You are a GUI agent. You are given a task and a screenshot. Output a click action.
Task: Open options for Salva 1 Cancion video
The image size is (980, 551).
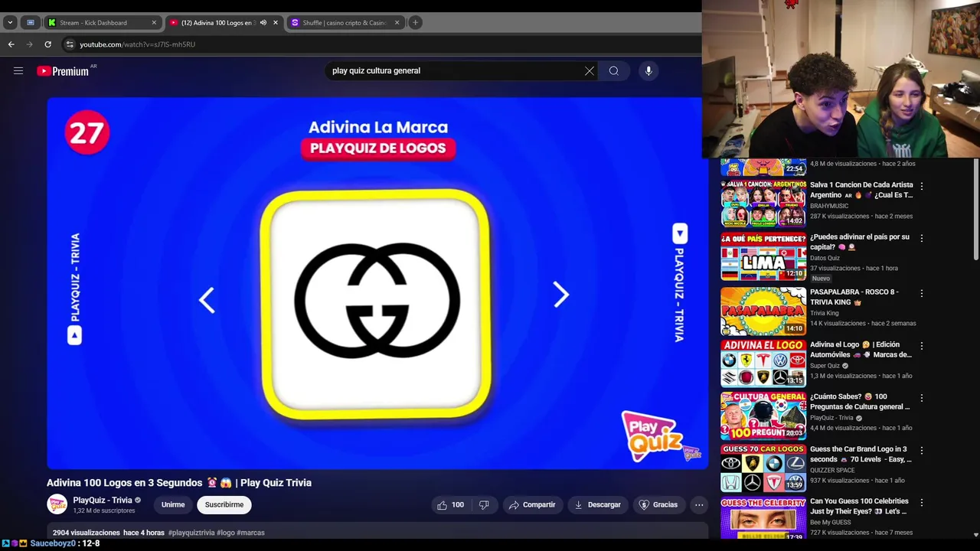[x=922, y=186]
